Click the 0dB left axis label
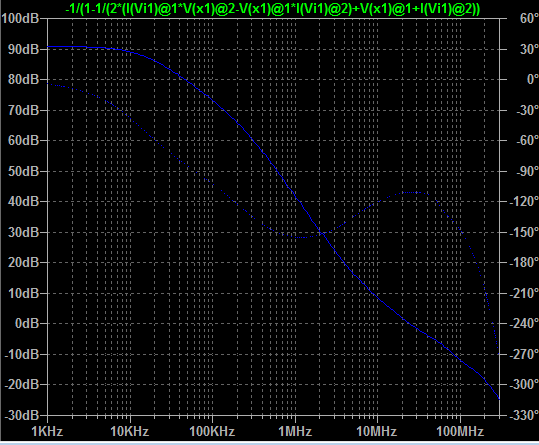539x445 pixels. click(x=27, y=323)
